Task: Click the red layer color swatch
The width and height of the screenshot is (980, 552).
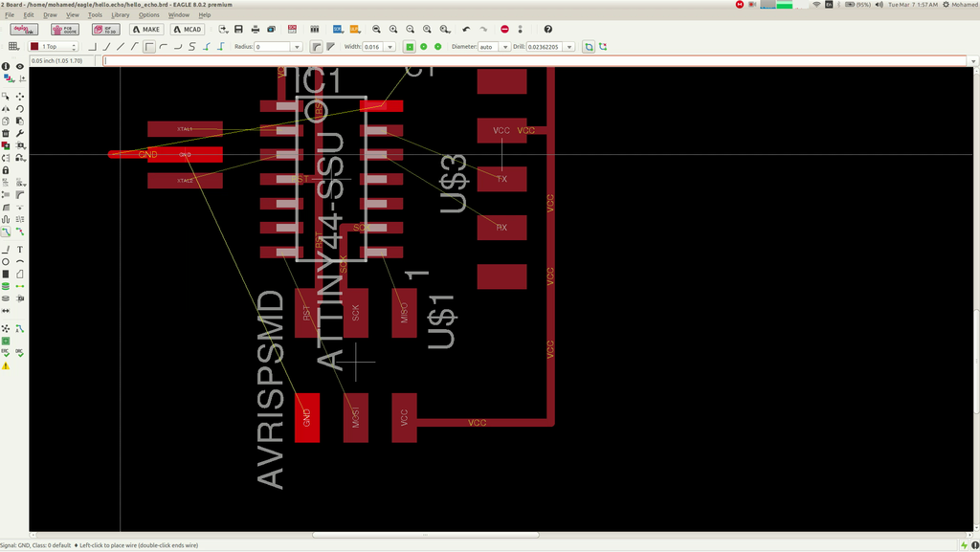Action: [x=35, y=47]
